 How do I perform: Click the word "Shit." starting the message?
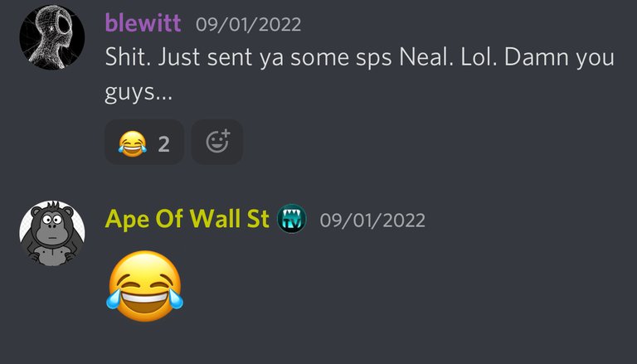coord(128,57)
